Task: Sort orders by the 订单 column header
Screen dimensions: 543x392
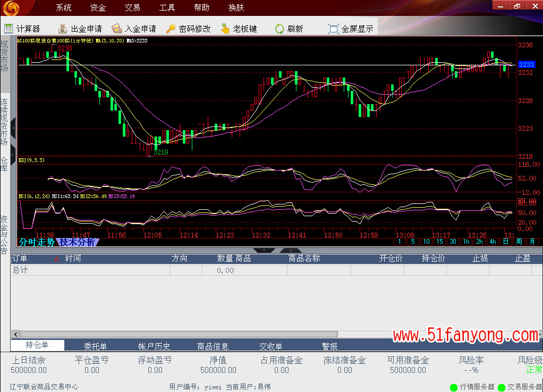Action: pos(20,259)
